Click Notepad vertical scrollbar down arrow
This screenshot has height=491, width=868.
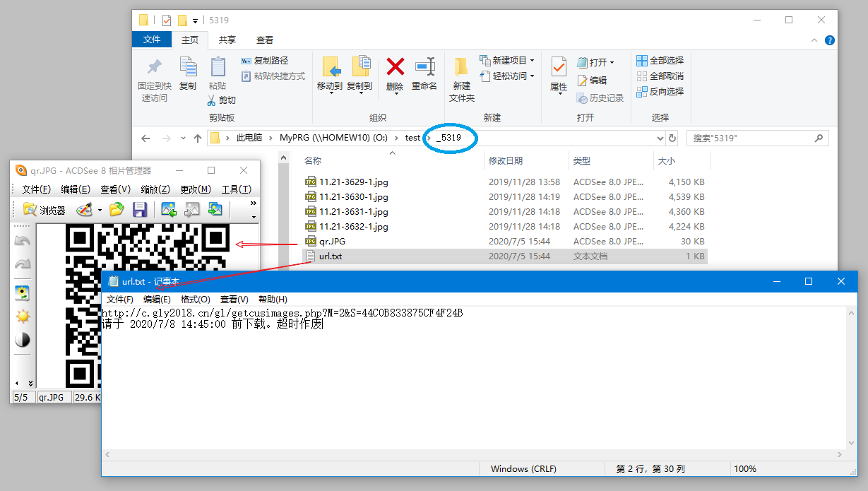tap(852, 442)
